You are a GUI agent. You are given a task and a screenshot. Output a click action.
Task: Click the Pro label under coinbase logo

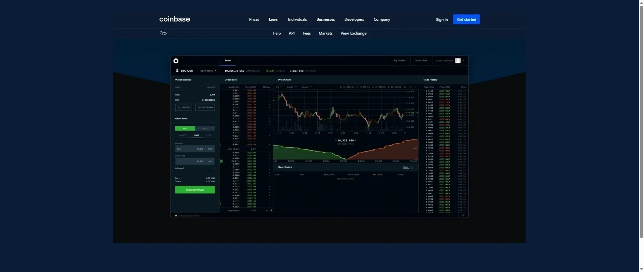pos(163,33)
